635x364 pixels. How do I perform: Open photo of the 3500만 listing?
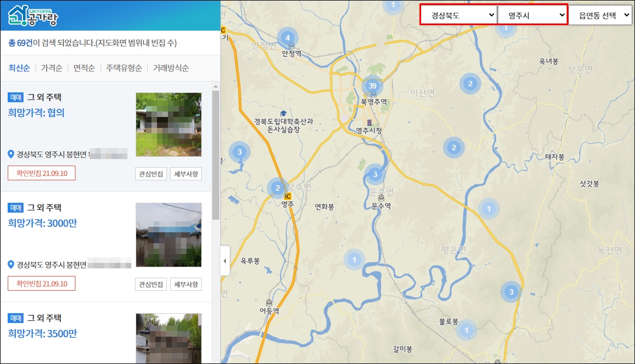pyautogui.click(x=168, y=338)
